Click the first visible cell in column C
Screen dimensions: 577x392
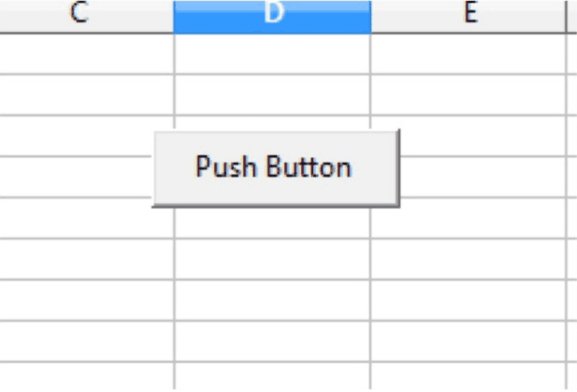[86, 53]
